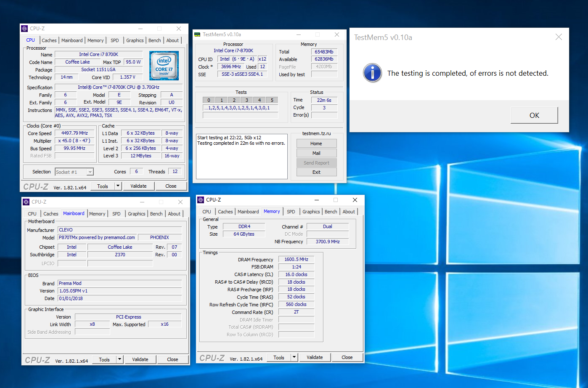This screenshot has height=388, width=588.
Task: Click OK in the TestMem5 completion dialog
Action: tap(534, 115)
